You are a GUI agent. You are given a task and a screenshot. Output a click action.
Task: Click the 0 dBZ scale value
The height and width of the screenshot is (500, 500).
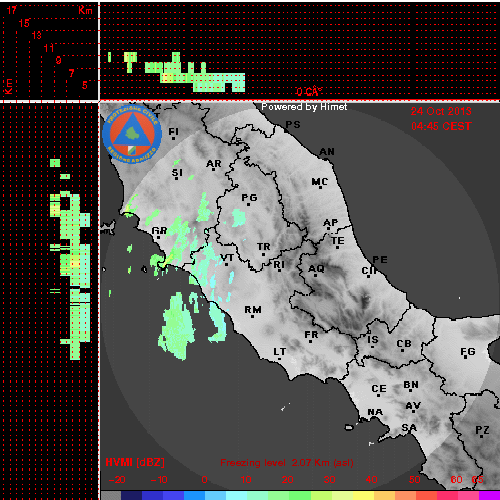[204, 480]
